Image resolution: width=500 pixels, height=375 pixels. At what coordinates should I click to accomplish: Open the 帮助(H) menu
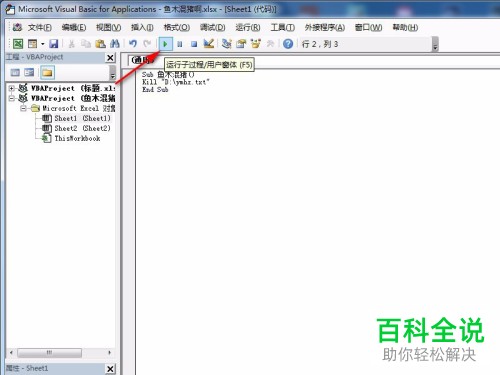point(405,27)
